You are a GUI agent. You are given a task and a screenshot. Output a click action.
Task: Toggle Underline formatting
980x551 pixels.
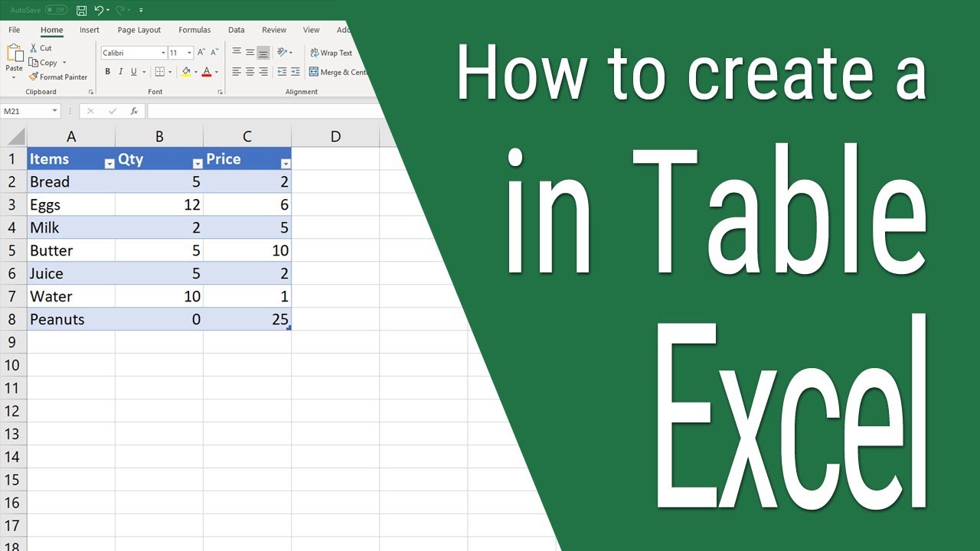[x=133, y=72]
